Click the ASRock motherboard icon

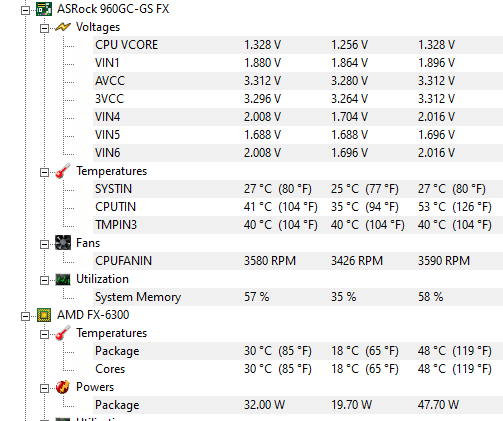click(44, 9)
